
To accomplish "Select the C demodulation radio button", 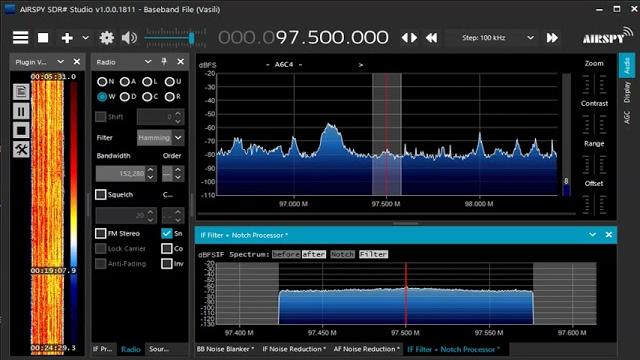I will pos(147,97).
